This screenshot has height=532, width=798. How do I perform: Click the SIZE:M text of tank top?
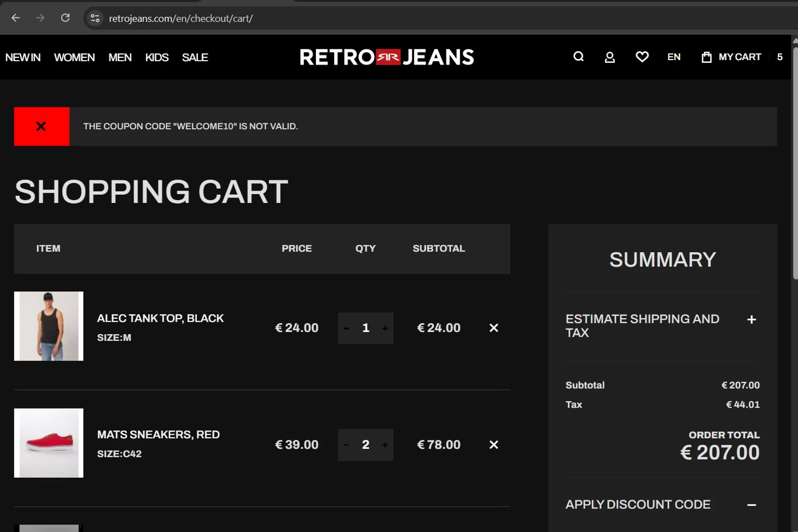coord(114,338)
